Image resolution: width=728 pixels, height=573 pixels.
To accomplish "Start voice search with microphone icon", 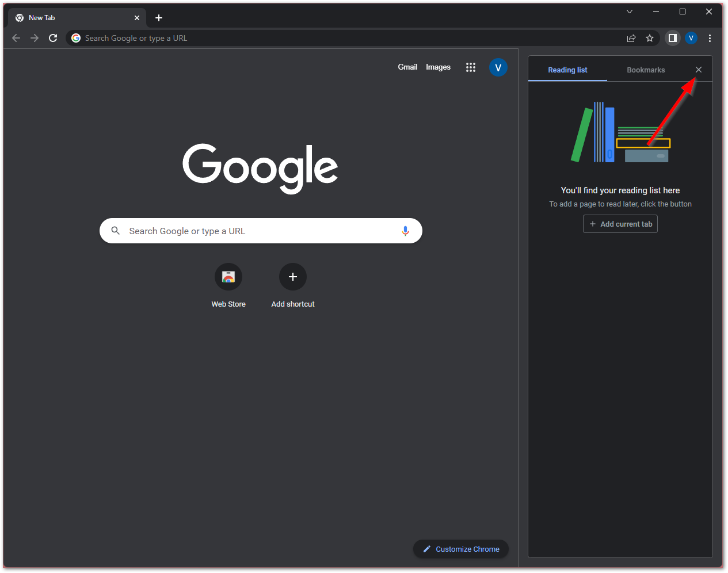I will [405, 231].
